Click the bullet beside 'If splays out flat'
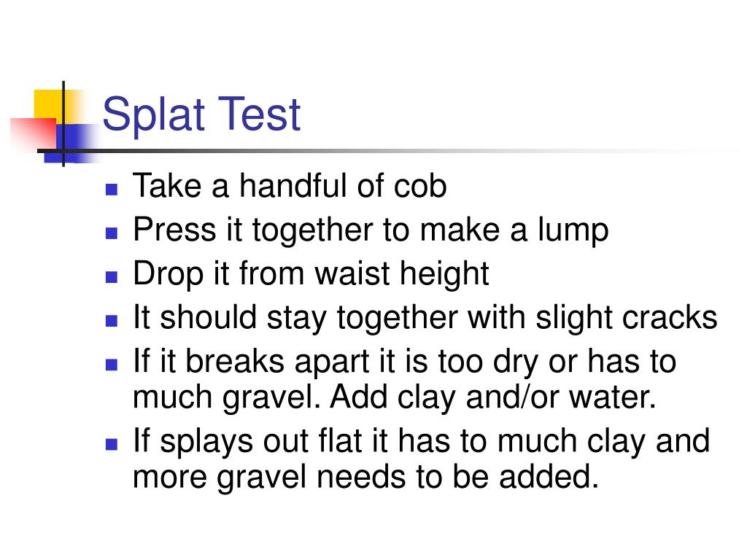 point(112,444)
